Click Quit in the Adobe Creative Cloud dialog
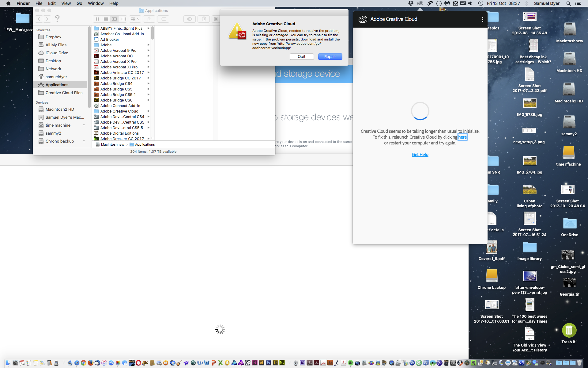The width and height of the screenshot is (588, 368). click(302, 56)
